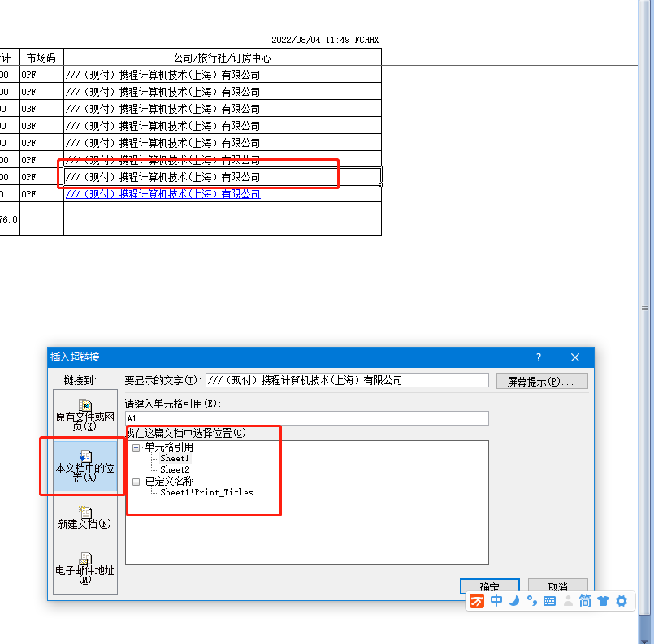Select the 本文档中的位置 link type

pos(85,466)
